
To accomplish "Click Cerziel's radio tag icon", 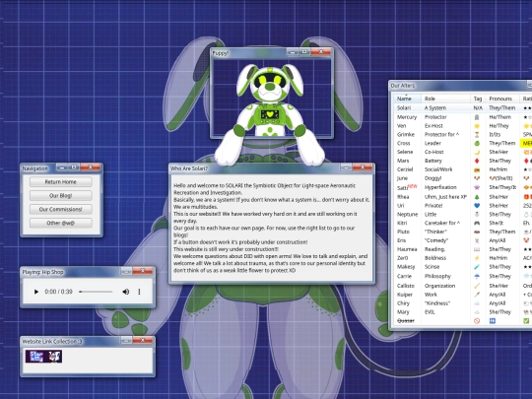I will pyautogui.click(x=477, y=169).
